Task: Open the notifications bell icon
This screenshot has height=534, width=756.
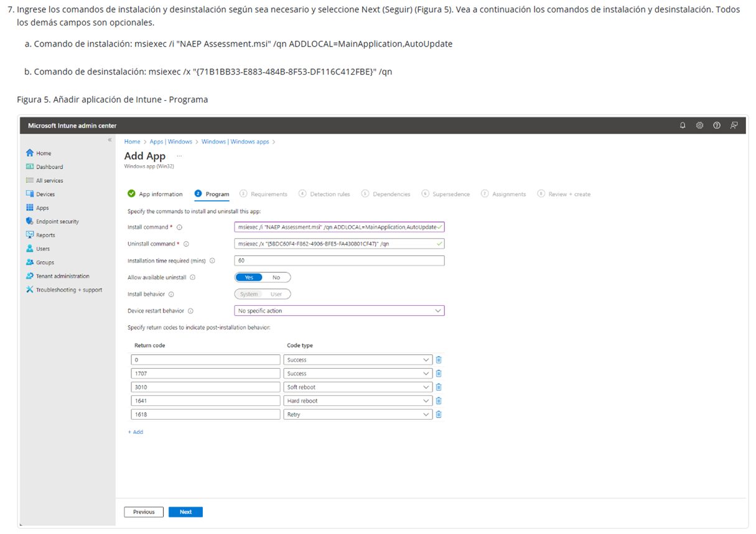Action: pos(683,126)
